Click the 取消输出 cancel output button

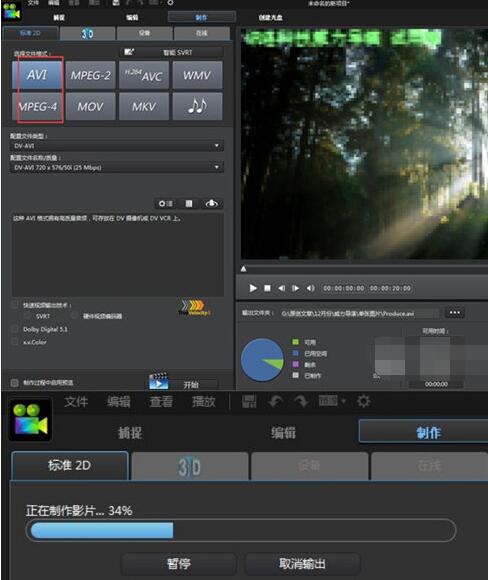(302, 564)
